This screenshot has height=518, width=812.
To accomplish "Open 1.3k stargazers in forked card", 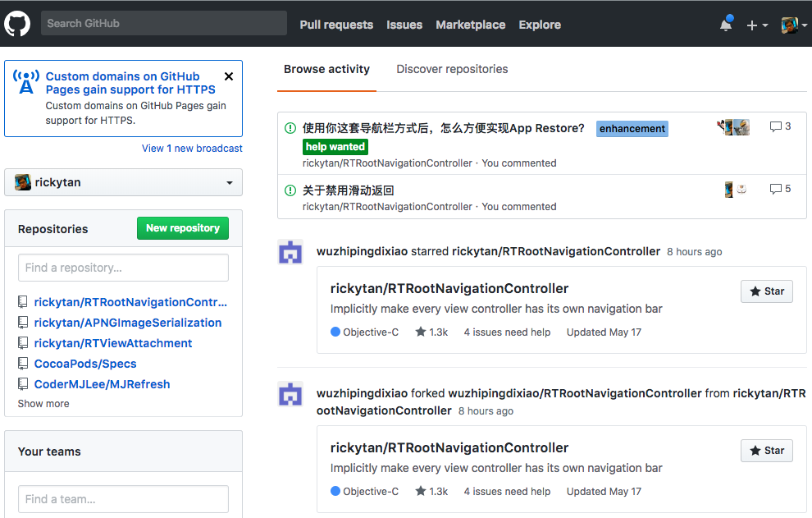I will tap(431, 491).
